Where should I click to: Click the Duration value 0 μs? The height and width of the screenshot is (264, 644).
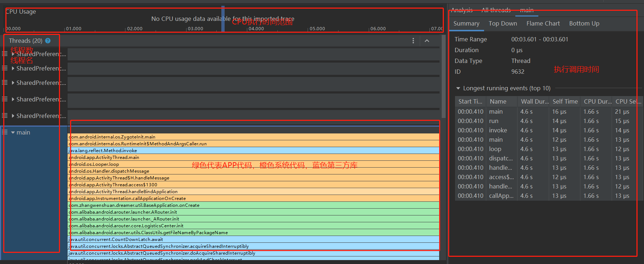click(517, 50)
